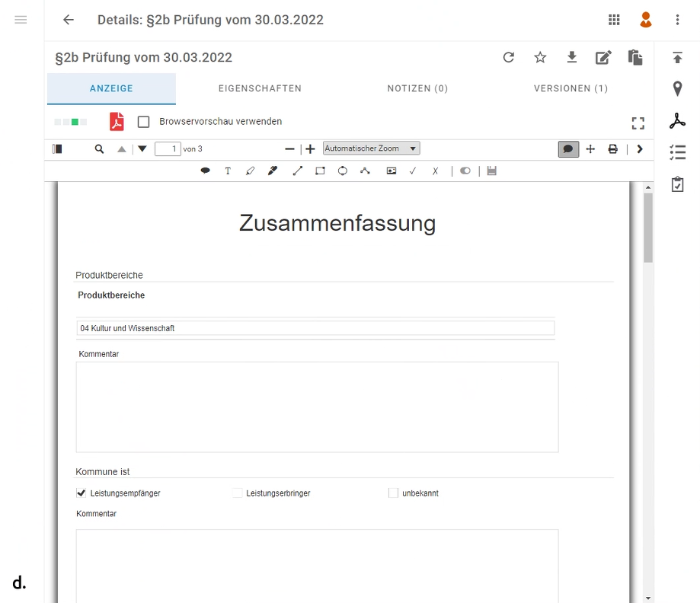The image size is (700, 603).
Task: Uncheck the Leistungsempfänger option
Action: point(81,493)
